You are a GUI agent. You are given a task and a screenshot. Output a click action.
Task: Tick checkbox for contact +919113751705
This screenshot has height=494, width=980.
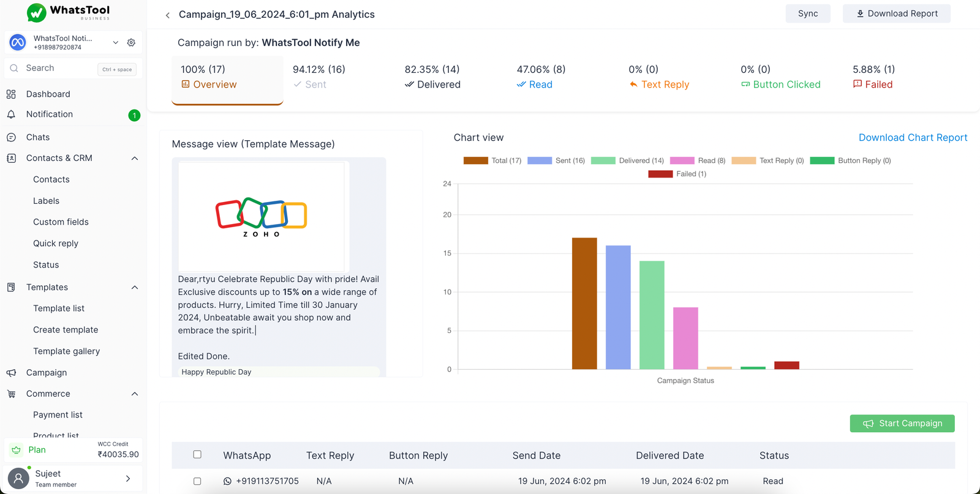pos(197,481)
